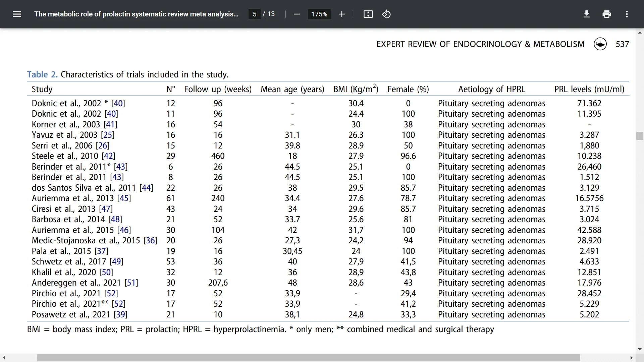Image resolution: width=644 pixels, height=362 pixels.
Task: Click the horizontal scrollbar thumb
Action: (x=309, y=358)
